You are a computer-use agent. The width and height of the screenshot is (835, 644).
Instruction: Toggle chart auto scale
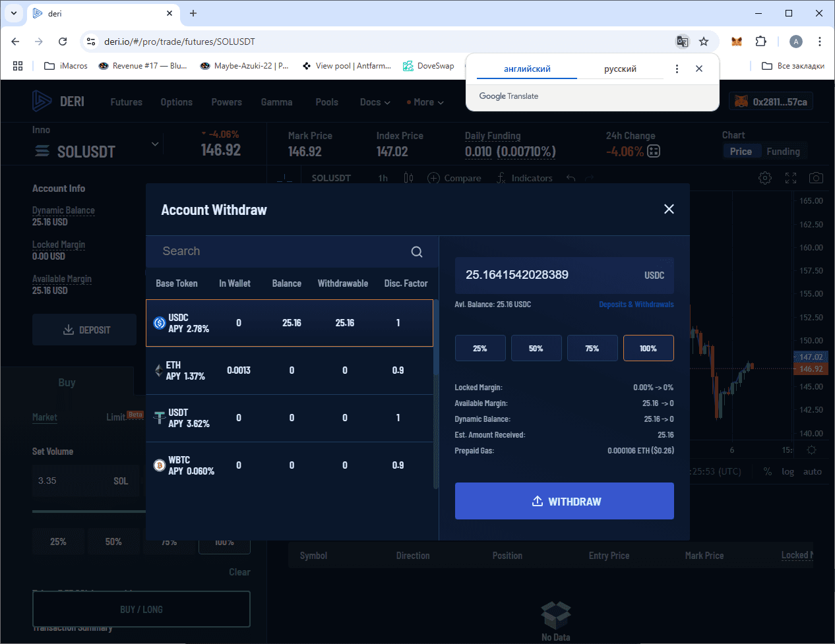(813, 471)
